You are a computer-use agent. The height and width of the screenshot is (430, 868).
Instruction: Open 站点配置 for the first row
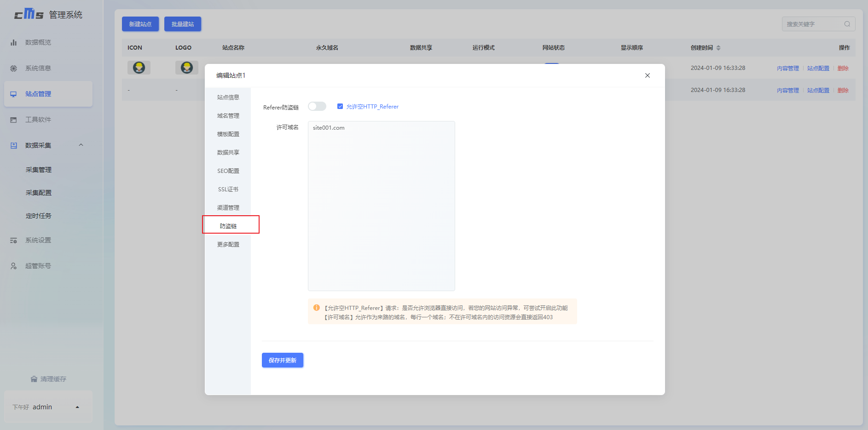coord(818,68)
